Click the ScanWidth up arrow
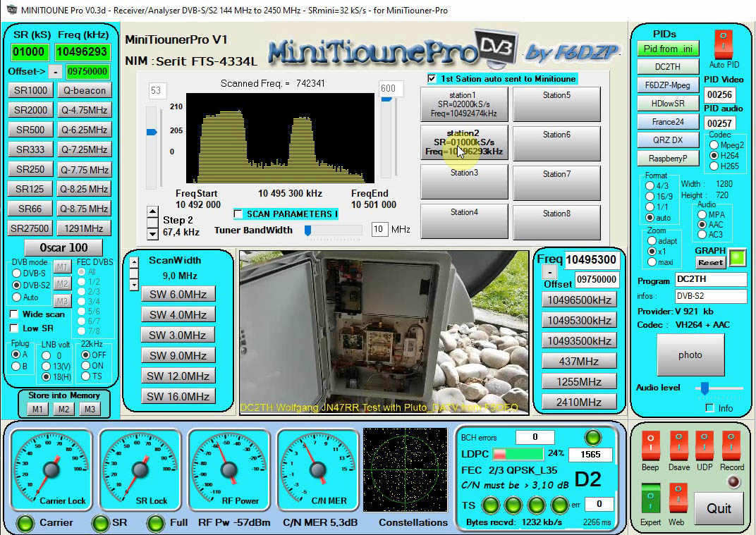Image resolution: width=756 pixels, height=535 pixels. 134,263
